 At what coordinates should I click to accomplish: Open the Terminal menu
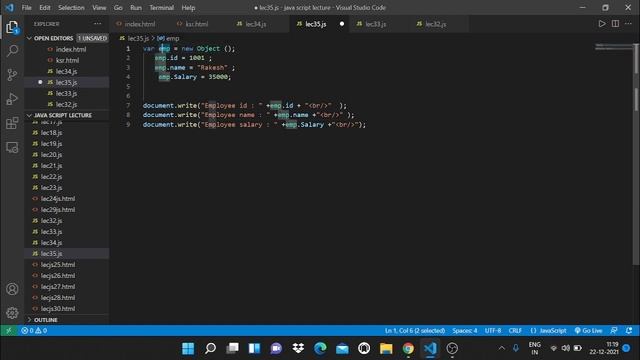click(x=161, y=7)
